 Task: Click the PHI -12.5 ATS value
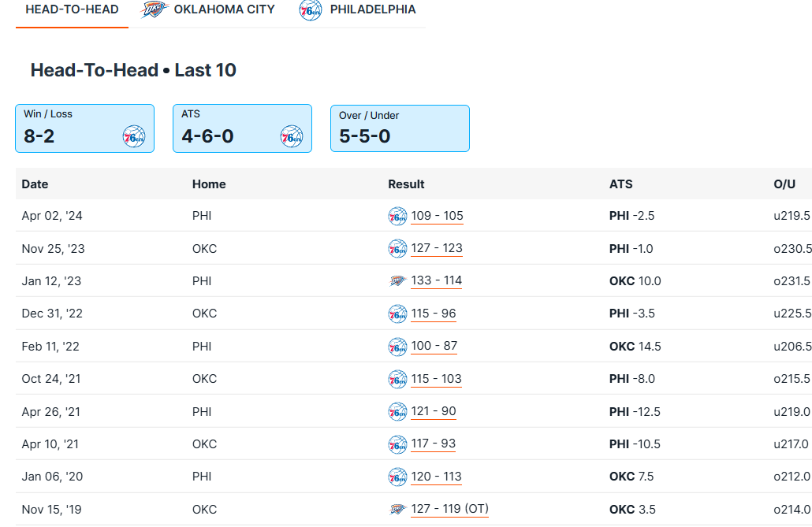[635, 412]
